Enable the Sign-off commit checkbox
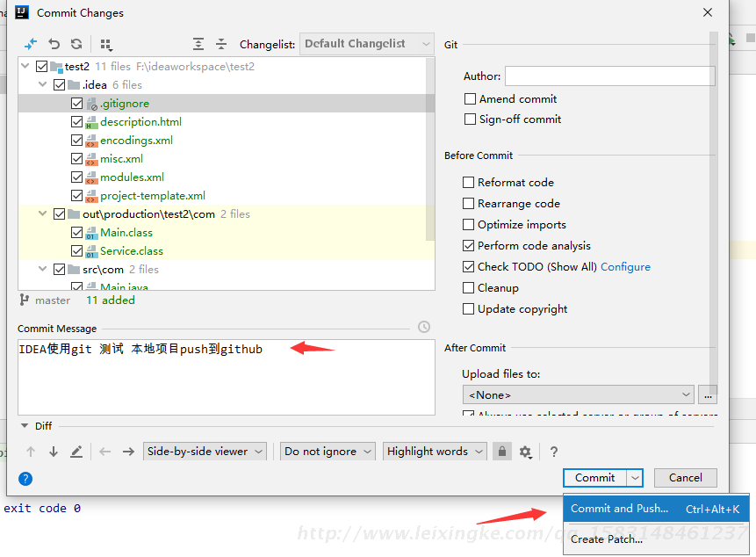This screenshot has width=756, height=557. [x=470, y=119]
